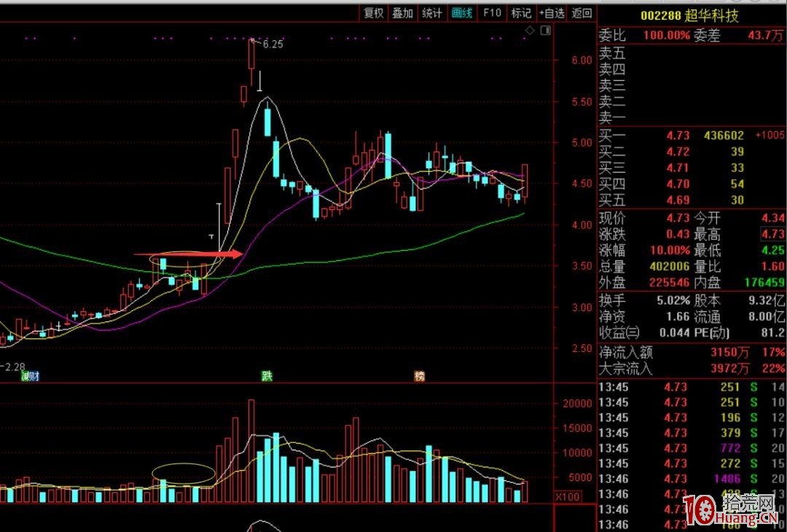
Task: Click the 量比 value 1.60
Action: 772,266
